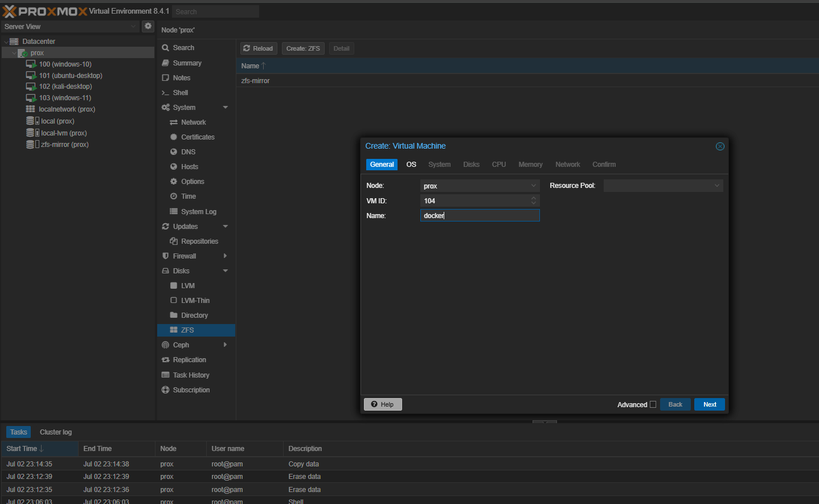Open the Resource Pool dropdown
This screenshot has width=819, height=504.
pyautogui.click(x=716, y=186)
